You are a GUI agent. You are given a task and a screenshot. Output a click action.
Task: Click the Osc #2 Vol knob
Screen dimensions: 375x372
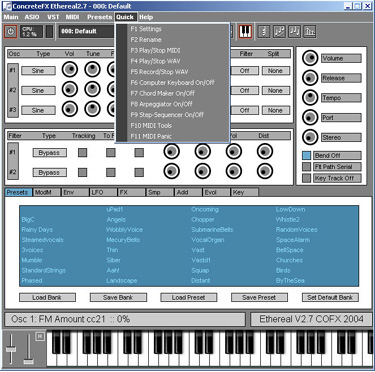tap(70, 90)
